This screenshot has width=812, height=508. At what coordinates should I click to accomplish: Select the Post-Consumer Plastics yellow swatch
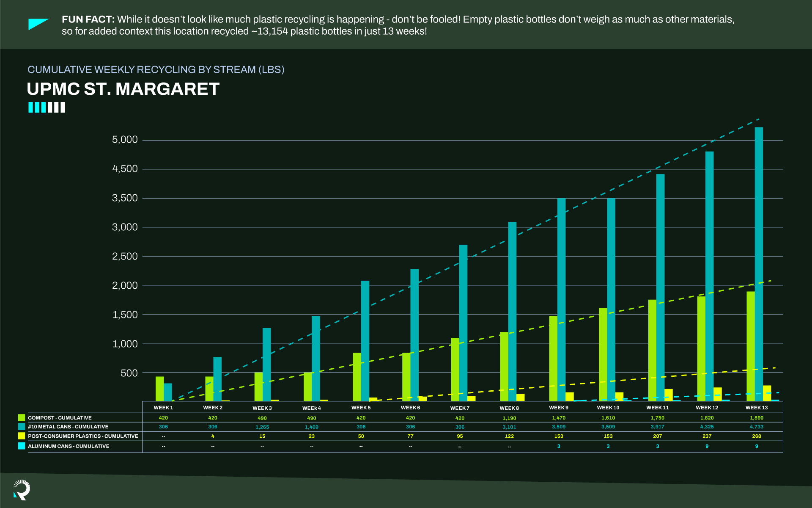point(22,436)
